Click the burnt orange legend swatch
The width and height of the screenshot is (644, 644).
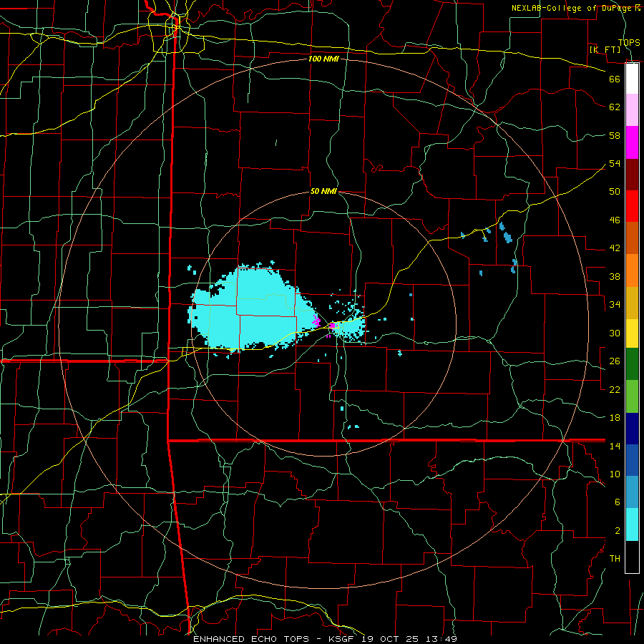[632, 238]
